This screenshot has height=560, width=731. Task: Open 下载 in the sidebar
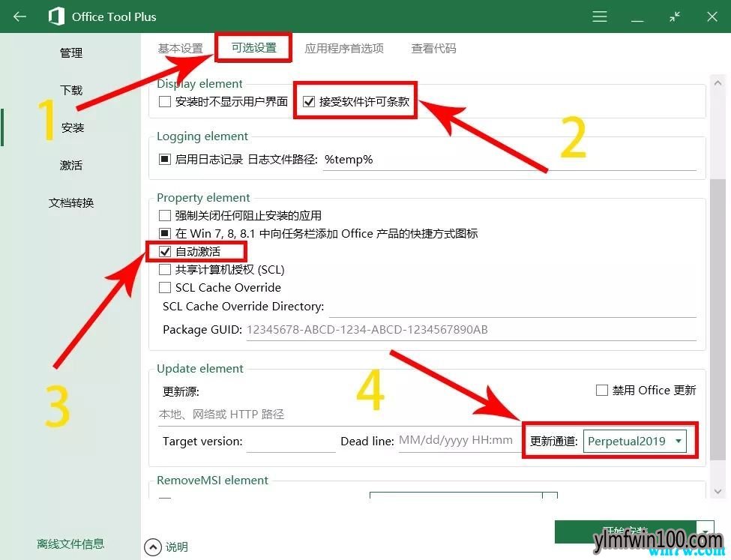click(71, 90)
